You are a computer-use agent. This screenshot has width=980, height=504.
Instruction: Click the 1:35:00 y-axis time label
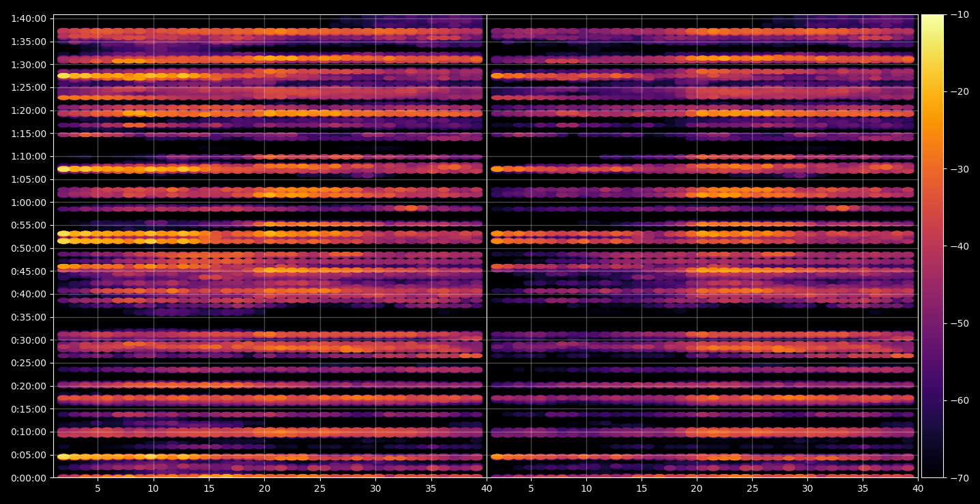coord(29,42)
